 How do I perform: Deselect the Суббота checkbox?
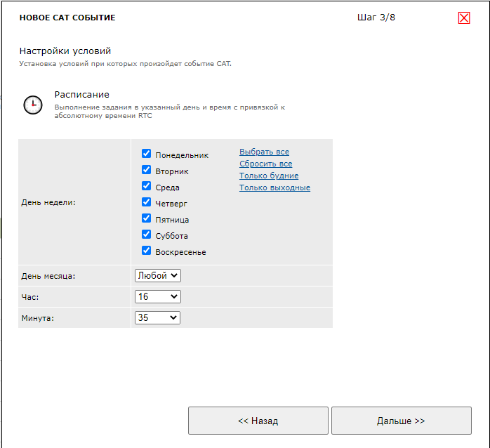coord(147,235)
